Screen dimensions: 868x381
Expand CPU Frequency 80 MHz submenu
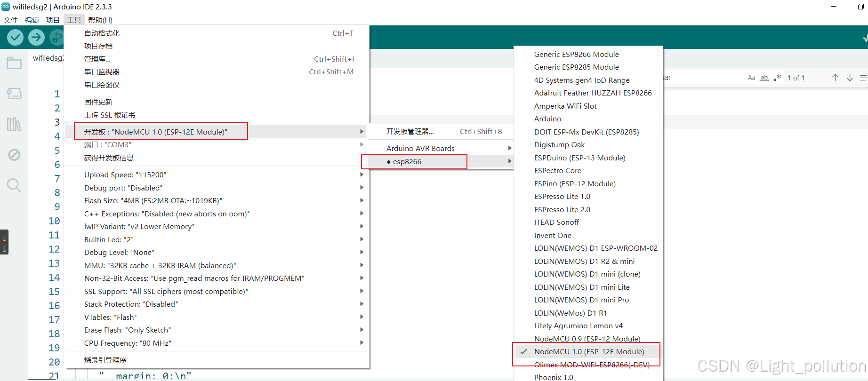(217, 343)
